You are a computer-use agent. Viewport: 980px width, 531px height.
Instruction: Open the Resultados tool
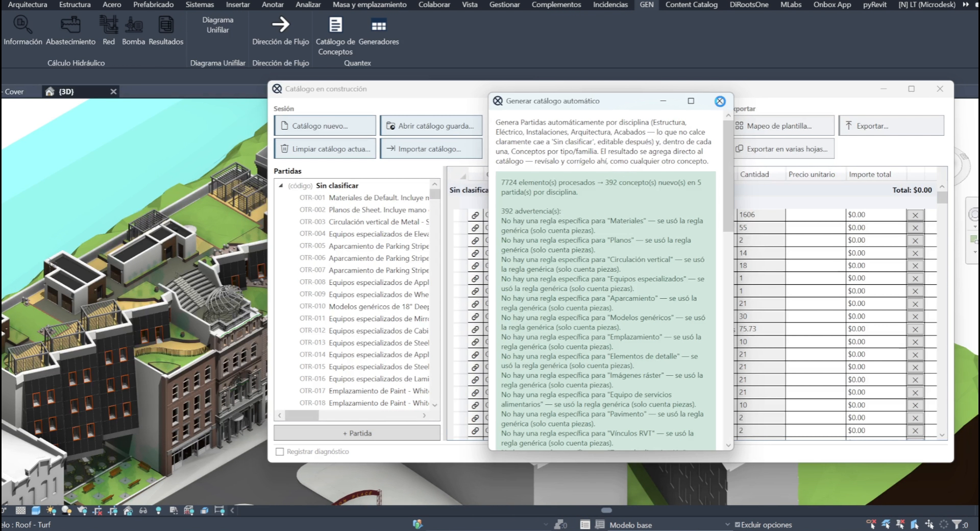point(166,31)
